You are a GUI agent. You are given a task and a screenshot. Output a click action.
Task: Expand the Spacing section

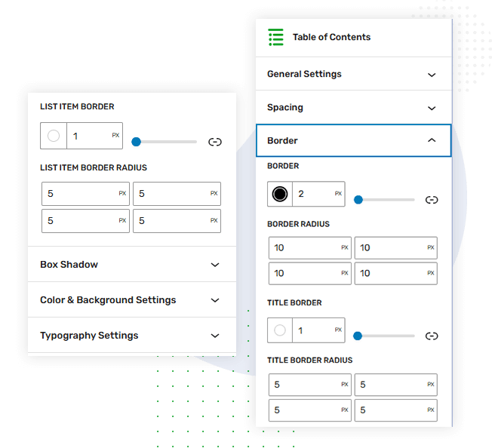click(x=352, y=108)
